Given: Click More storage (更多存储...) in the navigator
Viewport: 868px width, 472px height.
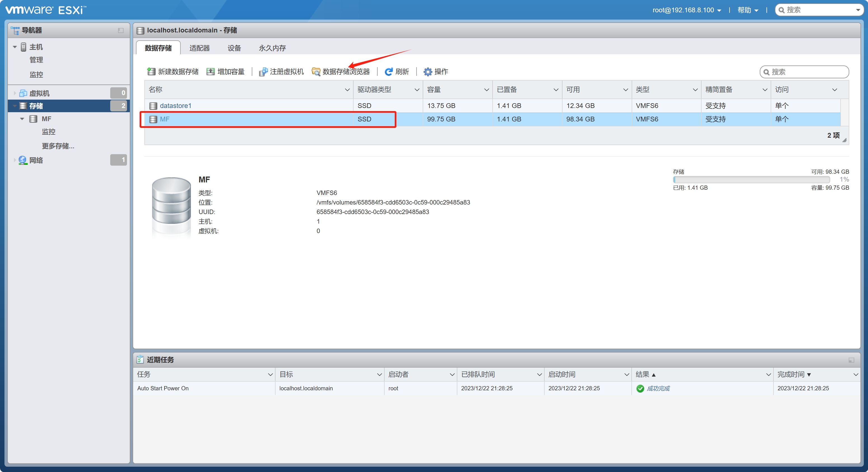Looking at the screenshot, I should click(x=58, y=146).
